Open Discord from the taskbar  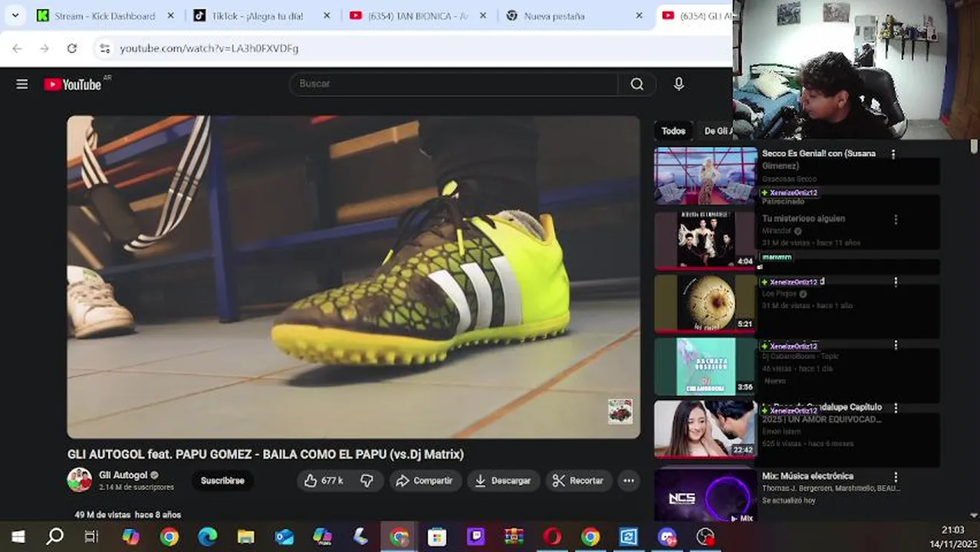667,537
